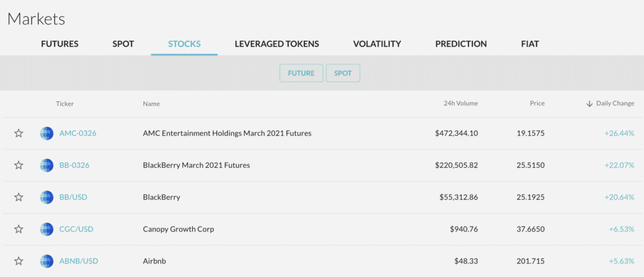Favorite the BB-0326 row with star

[x=19, y=165]
